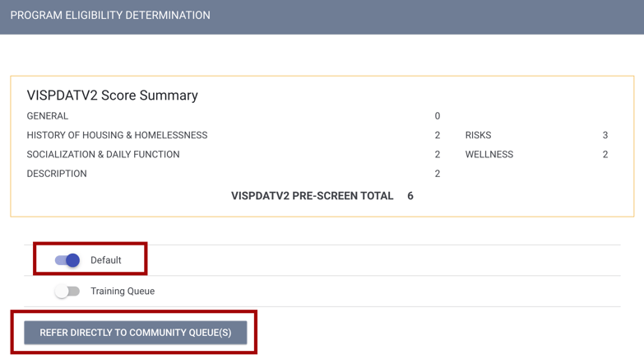The height and width of the screenshot is (364, 644).
Task: Click the History of Housing score value
Action: point(437,135)
